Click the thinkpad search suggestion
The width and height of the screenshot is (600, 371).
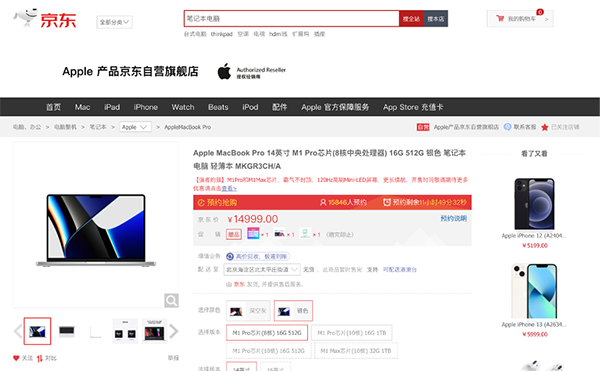(222, 34)
